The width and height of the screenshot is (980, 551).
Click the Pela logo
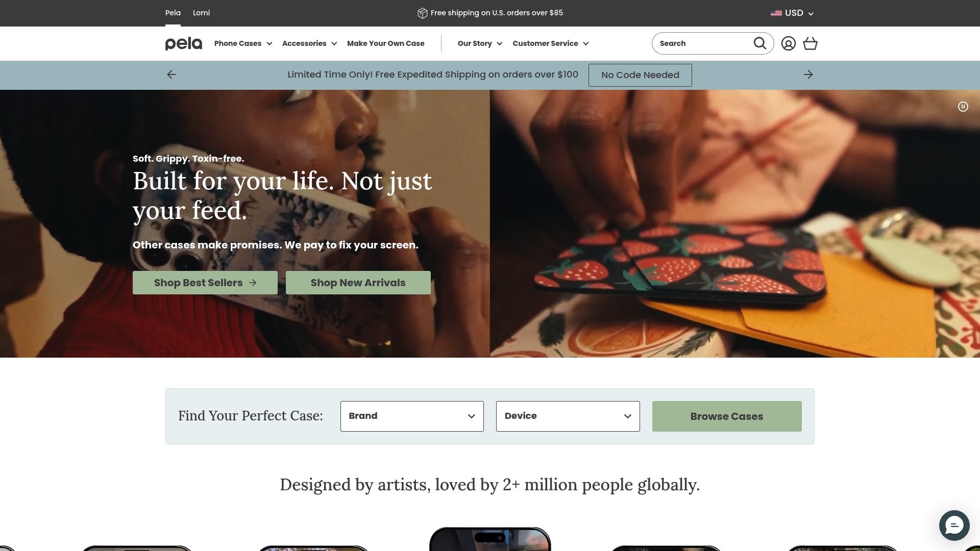click(183, 43)
